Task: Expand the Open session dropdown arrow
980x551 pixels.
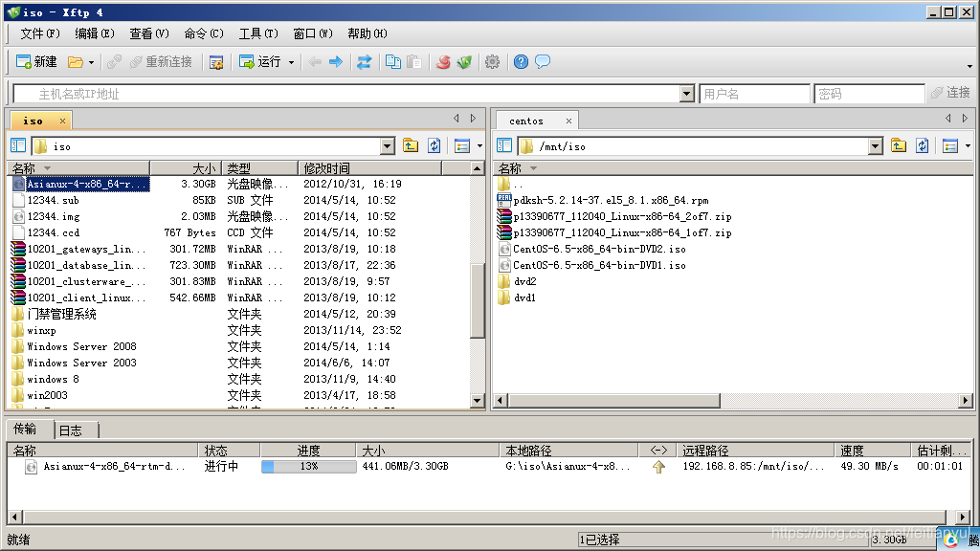Action: 91,62
